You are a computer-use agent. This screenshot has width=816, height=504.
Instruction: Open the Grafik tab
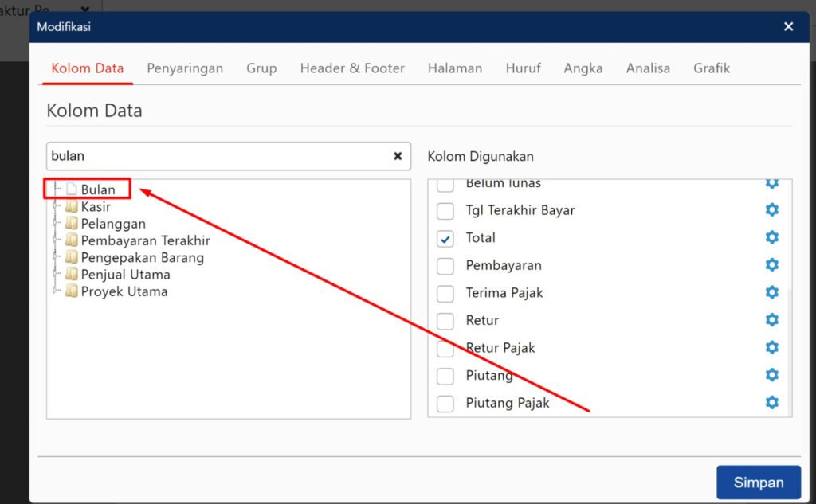pos(711,68)
